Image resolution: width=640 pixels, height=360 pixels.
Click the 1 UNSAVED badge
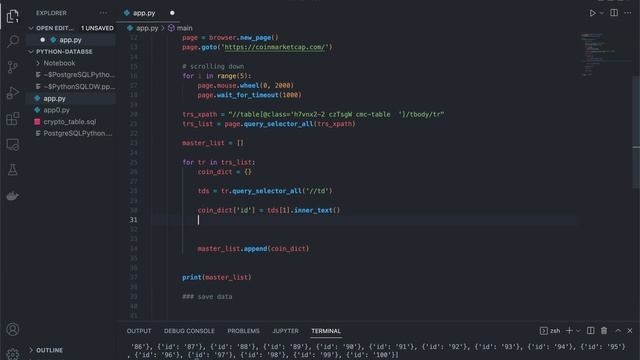point(97,28)
